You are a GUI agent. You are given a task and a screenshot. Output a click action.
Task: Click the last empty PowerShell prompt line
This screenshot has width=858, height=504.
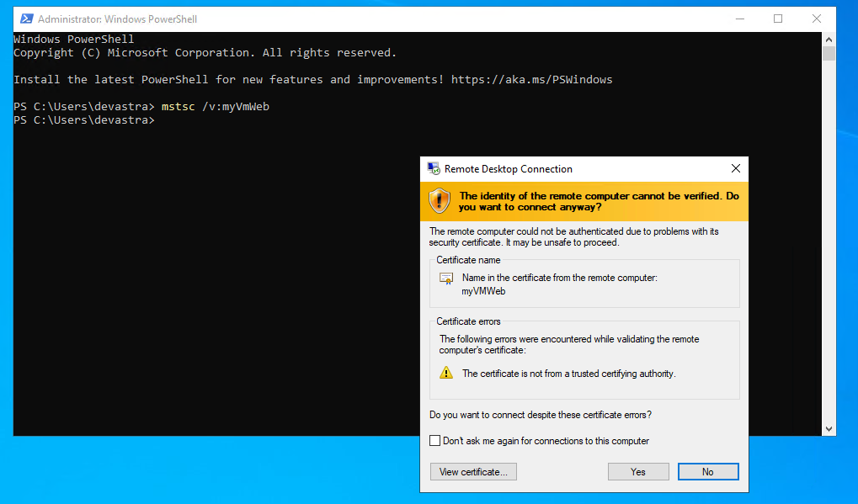click(x=84, y=120)
